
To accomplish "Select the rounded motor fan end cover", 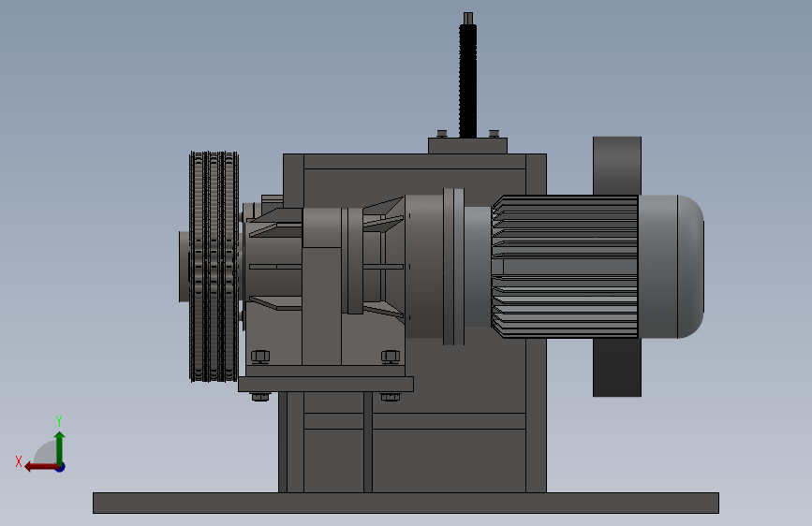I will 672,267.
